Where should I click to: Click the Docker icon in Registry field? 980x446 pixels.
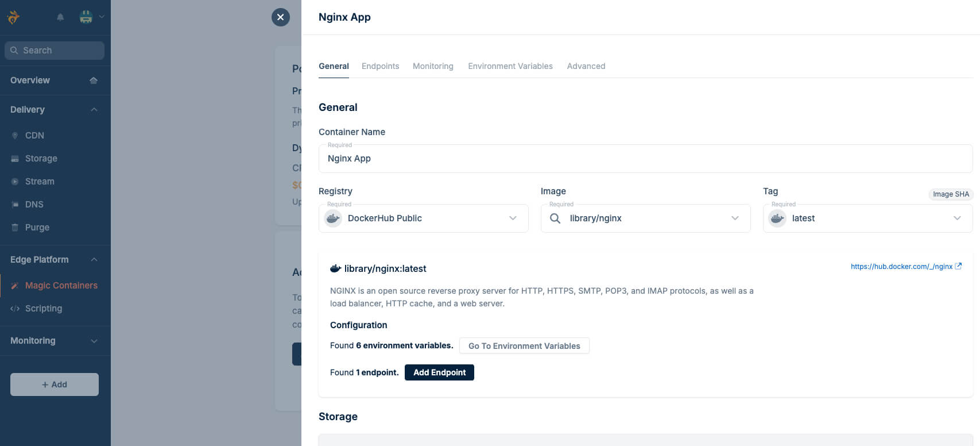[x=333, y=218]
